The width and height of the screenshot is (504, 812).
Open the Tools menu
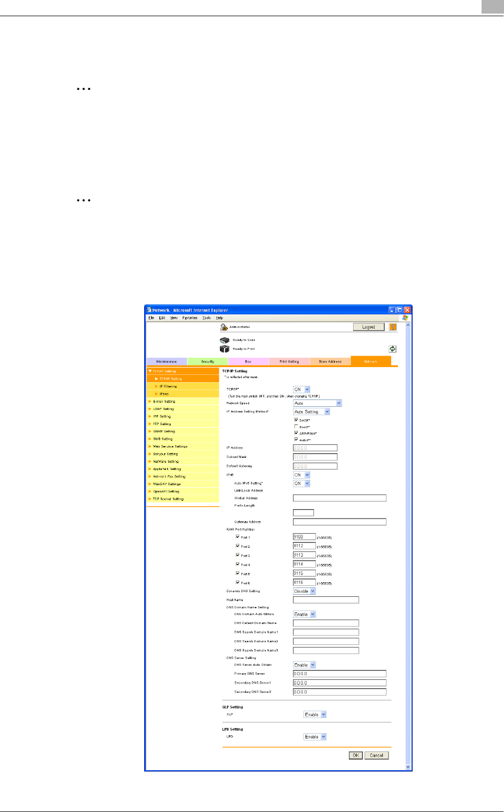click(x=206, y=317)
